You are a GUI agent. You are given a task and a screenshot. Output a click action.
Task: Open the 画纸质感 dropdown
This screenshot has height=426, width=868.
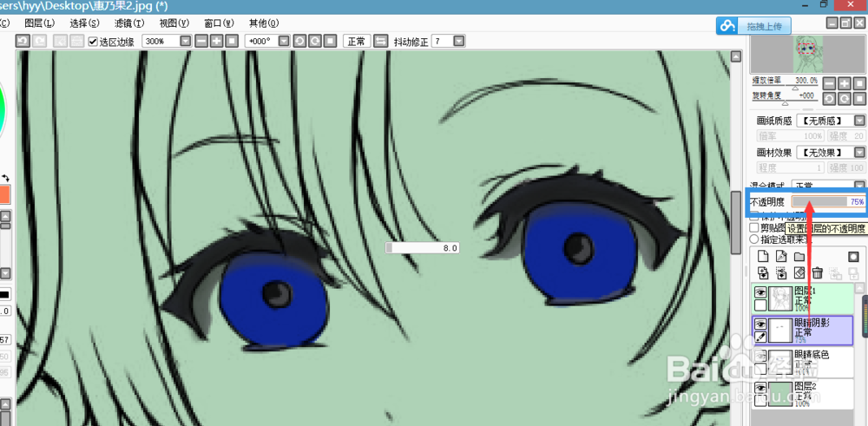coord(859,121)
